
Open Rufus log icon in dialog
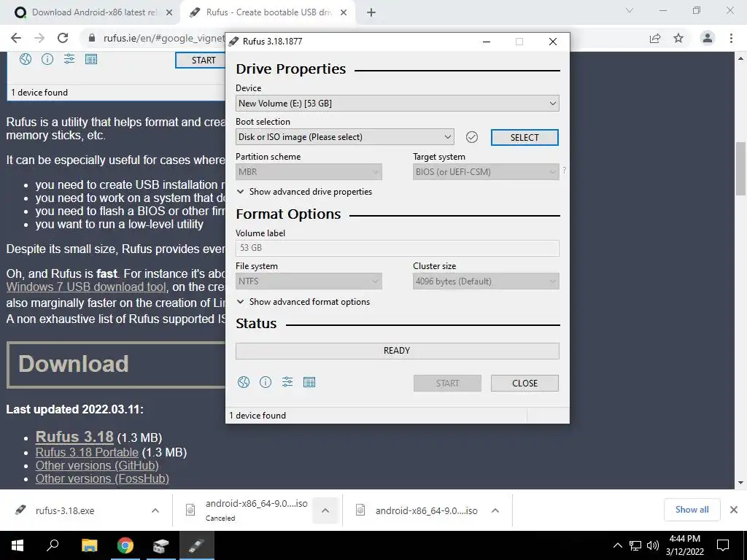309,382
